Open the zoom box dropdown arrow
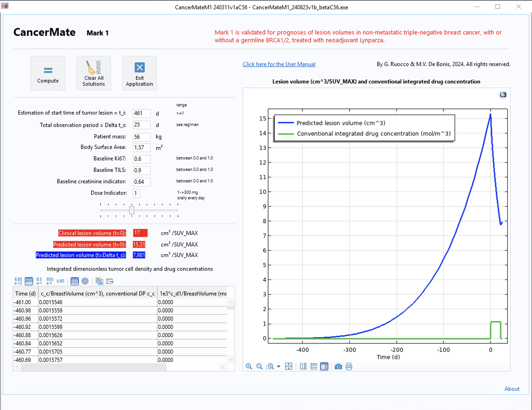This screenshot has height=410, width=532. pyautogui.click(x=279, y=366)
